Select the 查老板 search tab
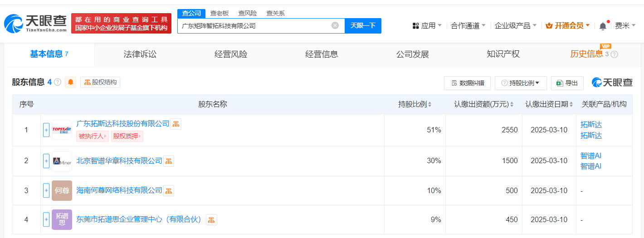The width and height of the screenshot is (644, 238). (x=220, y=13)
